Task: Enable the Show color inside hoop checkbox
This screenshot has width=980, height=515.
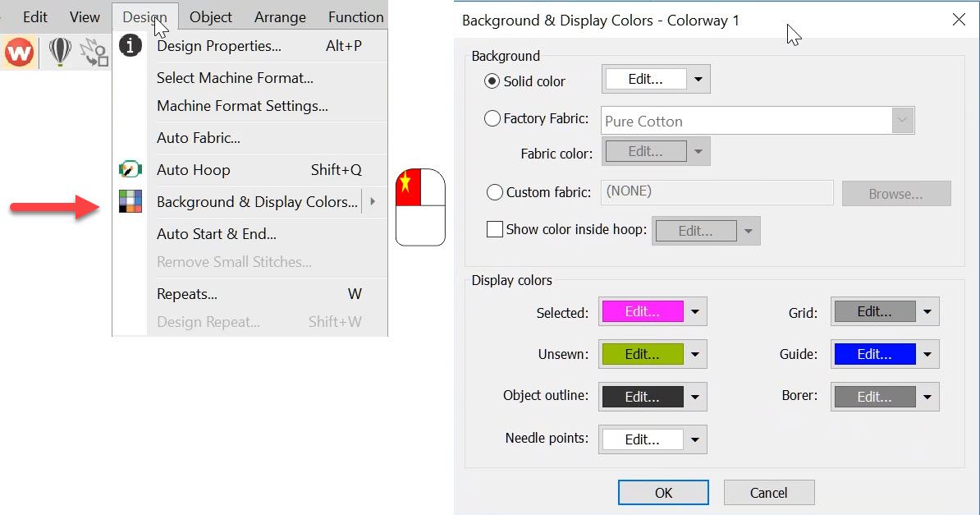Action: coord(495,230)
